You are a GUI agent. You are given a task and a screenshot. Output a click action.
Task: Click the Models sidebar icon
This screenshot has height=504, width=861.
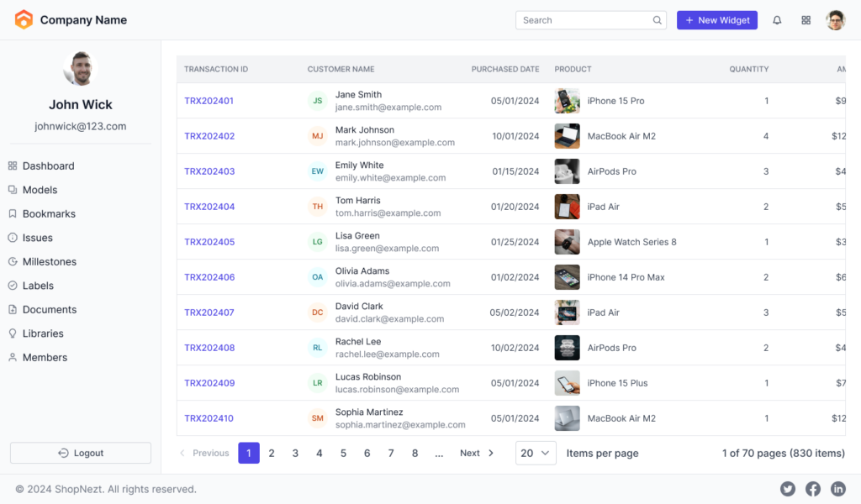click(x=12, y=190)
